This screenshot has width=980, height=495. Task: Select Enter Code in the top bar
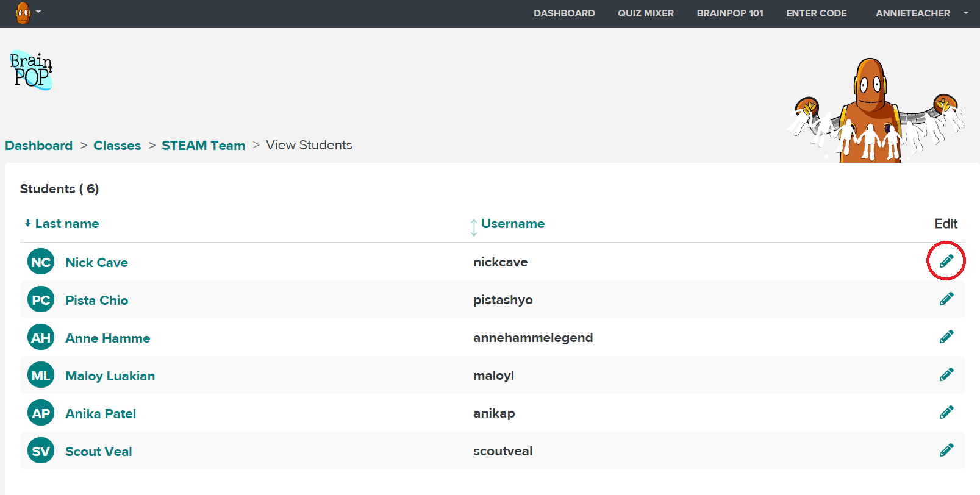click(816, 13)
